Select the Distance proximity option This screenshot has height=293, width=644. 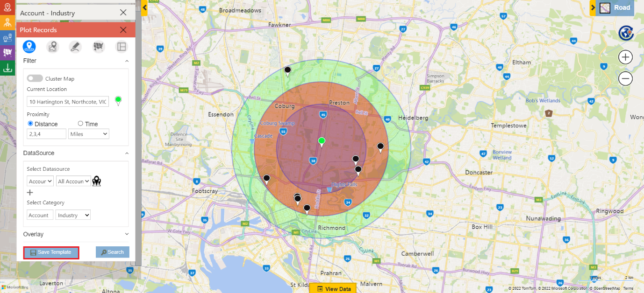[31, 124]
